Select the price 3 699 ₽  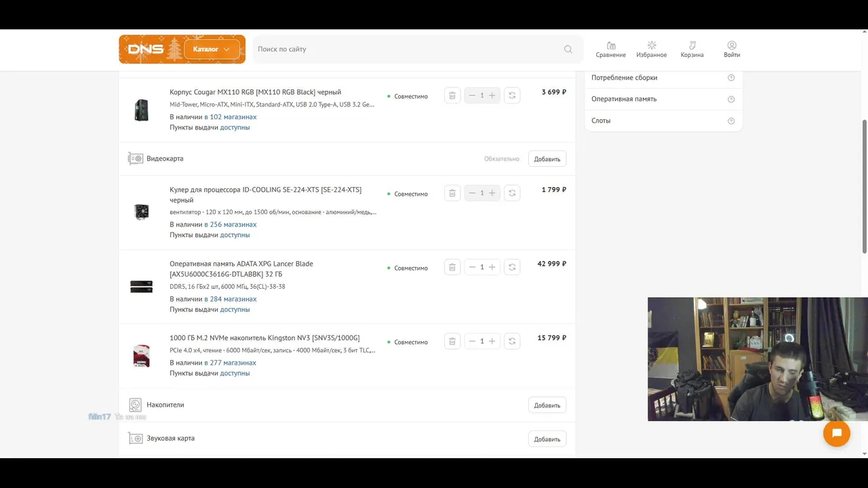point(553,92)
